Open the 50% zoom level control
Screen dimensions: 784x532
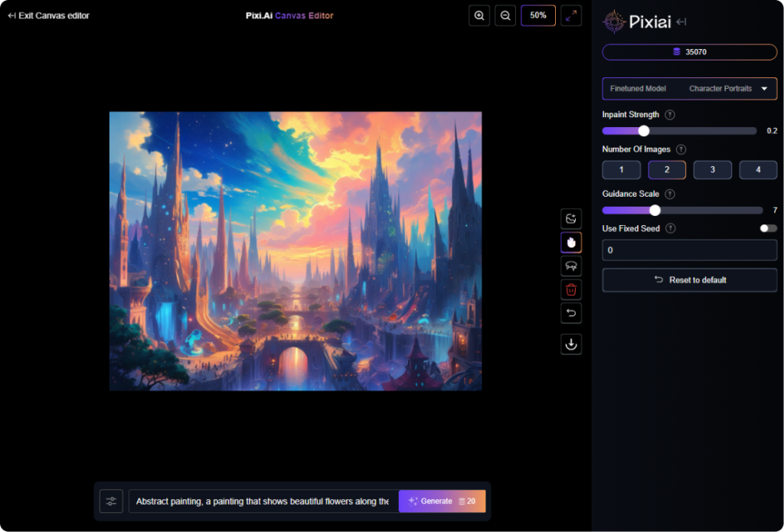tap(537, 15)
